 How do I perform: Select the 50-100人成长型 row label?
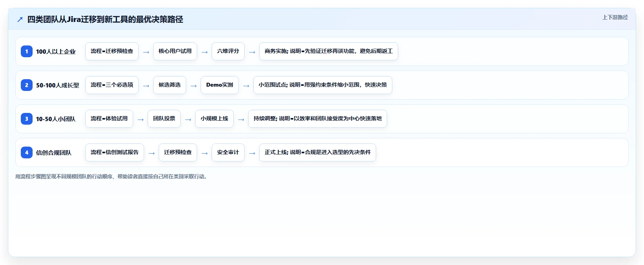58,85
